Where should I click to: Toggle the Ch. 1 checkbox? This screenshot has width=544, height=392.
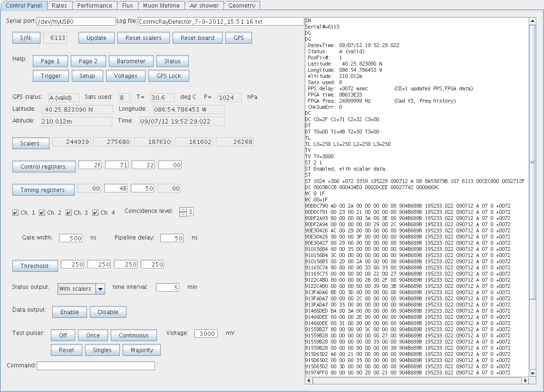click(16, 213)
